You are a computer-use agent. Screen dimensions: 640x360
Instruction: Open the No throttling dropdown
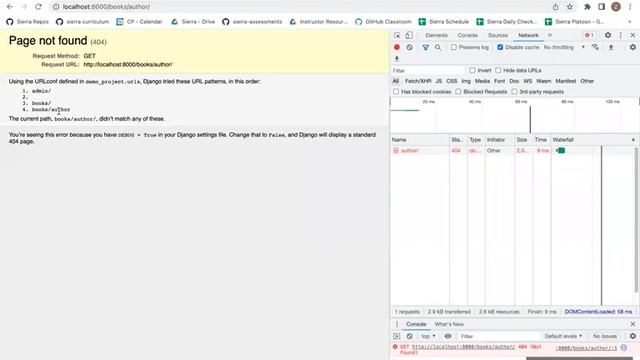point(564,47)
